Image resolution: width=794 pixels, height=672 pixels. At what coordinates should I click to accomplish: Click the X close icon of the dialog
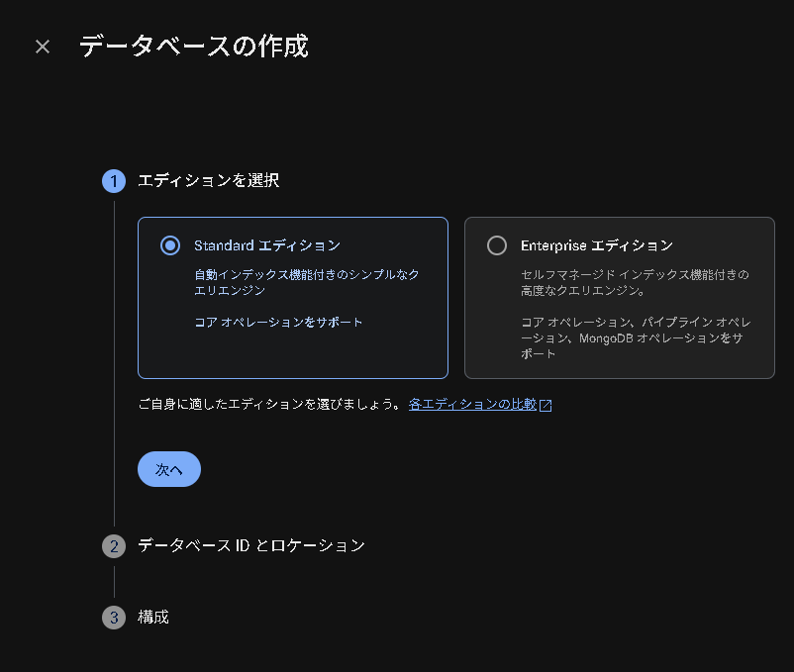pyautogui.click(x=42, y=46)
